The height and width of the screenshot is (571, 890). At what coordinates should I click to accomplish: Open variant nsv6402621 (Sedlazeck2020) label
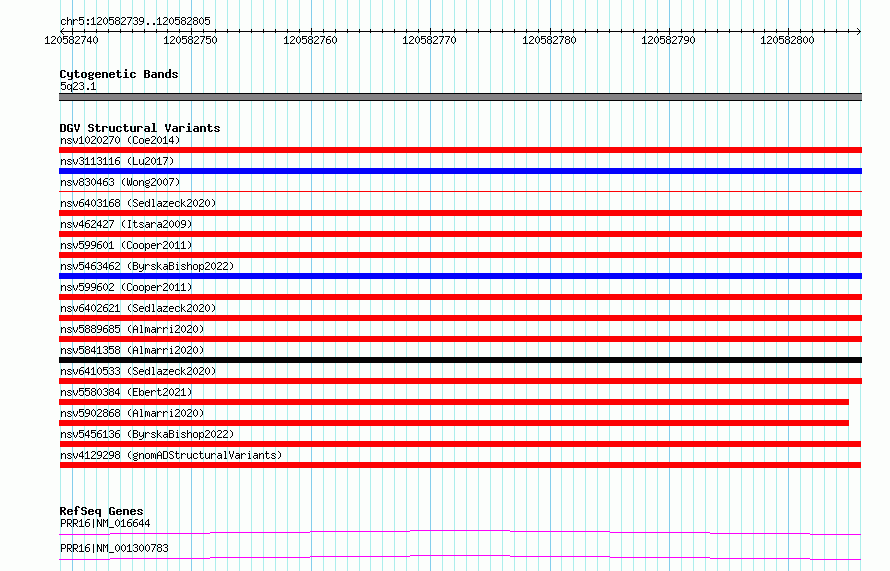click(138, 308)
